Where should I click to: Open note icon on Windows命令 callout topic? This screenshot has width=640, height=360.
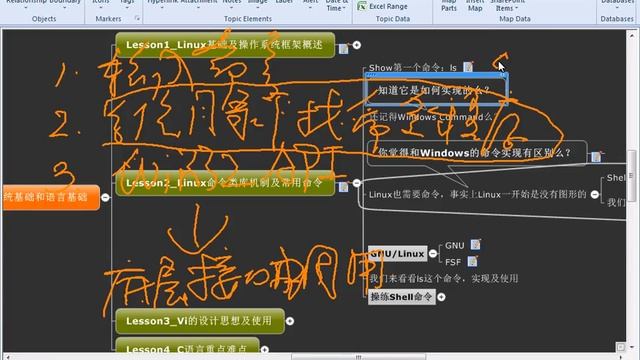[596, 156]
